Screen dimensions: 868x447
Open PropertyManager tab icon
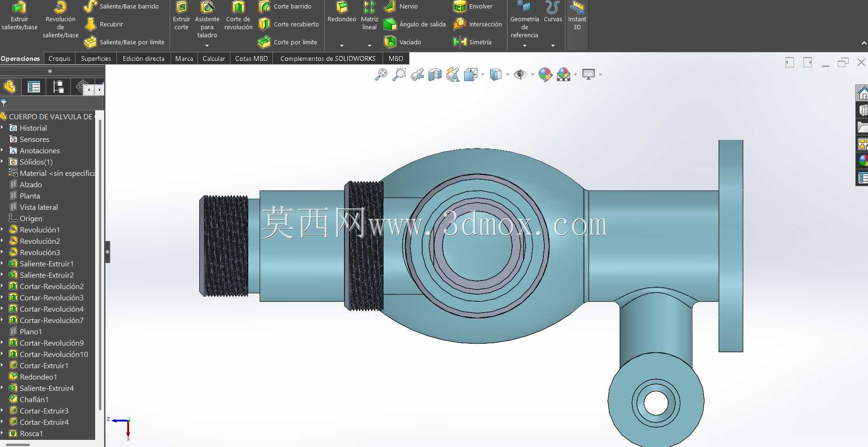pos(33,87)
